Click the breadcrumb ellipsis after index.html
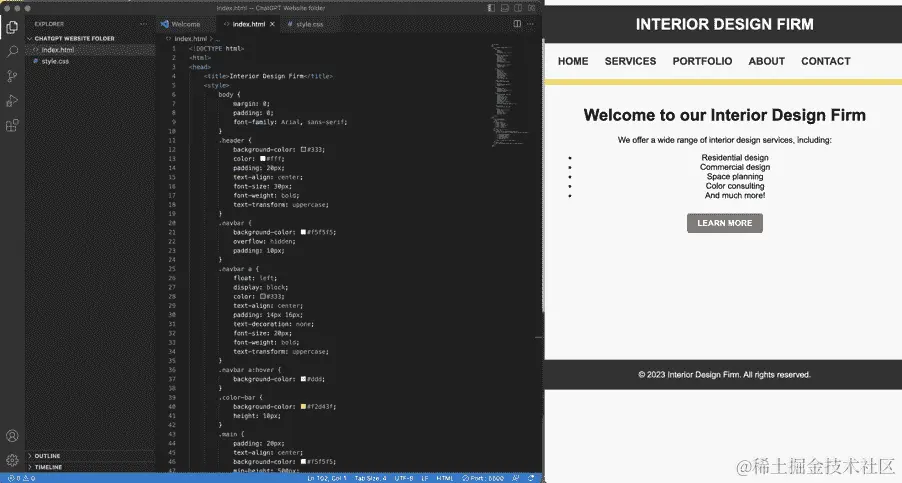902x483 pixels. point(217,39)
